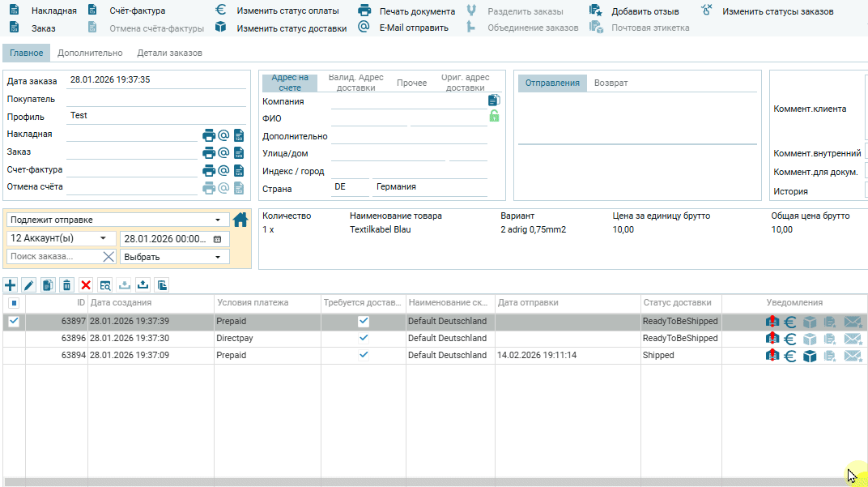Screen dimensions: 868x487
Task: Toggle the select-all checkbox in the table header
Action: 13,303
